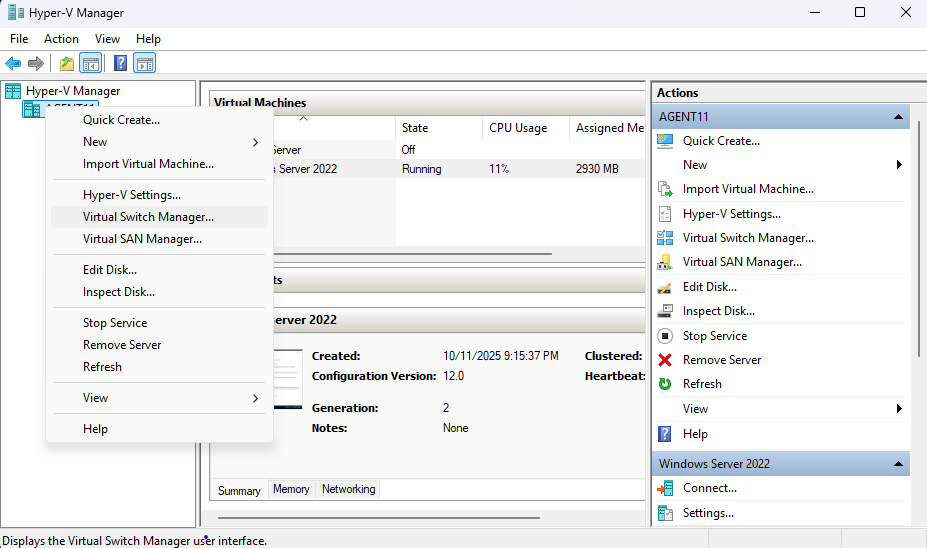Choose Virtual SAN Manager in context menu

[159, 239]
